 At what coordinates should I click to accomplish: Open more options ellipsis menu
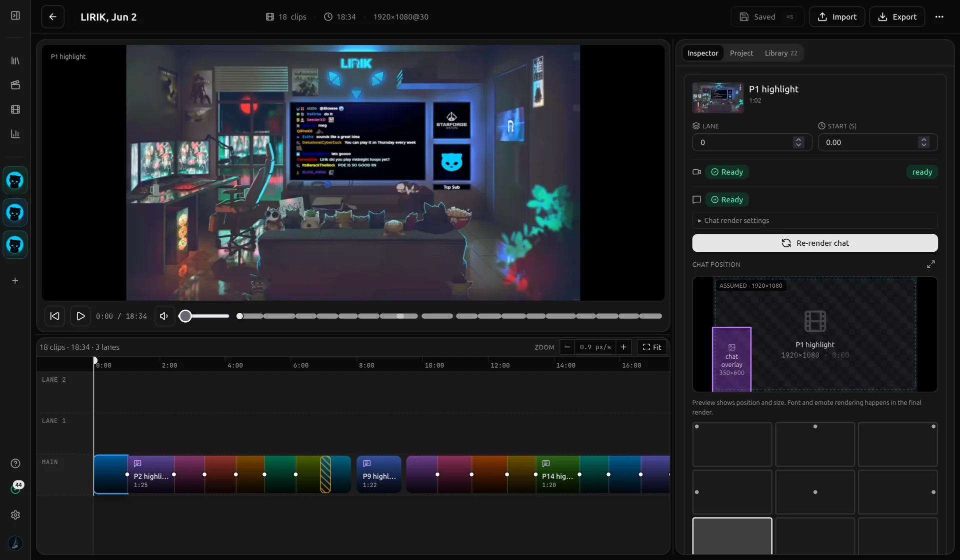[939, 17]
